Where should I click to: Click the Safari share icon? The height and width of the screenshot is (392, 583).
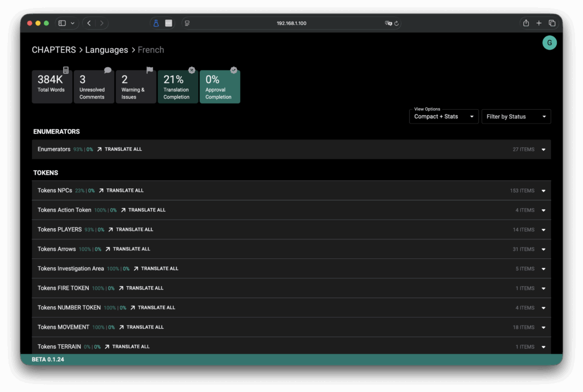[525, 23]
